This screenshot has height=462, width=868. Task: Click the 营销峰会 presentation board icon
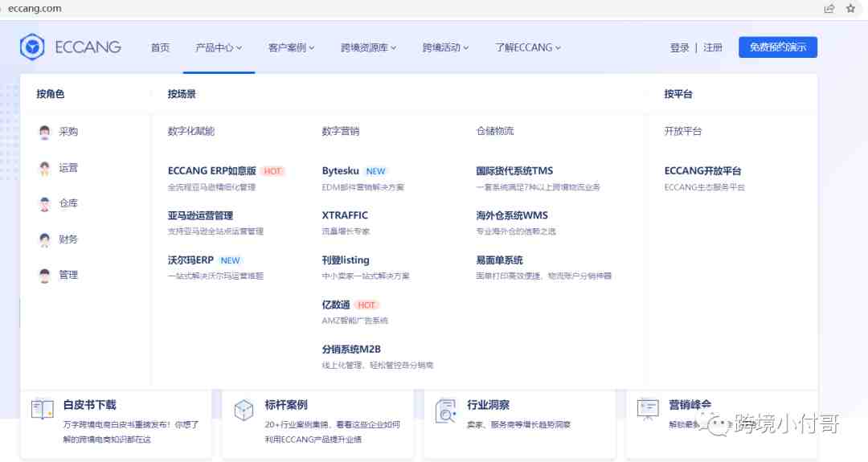pyautogui.click(x=647, y=410)
